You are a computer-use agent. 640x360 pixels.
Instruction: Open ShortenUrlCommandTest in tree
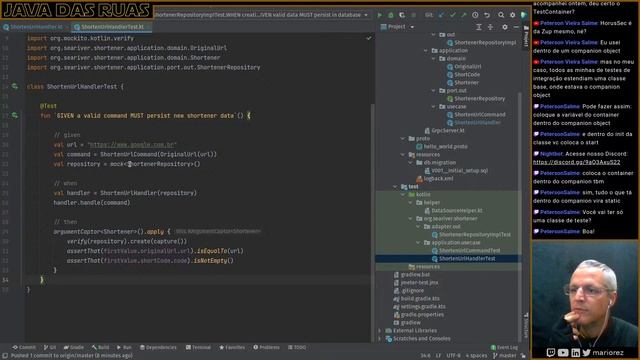(466, 251)
